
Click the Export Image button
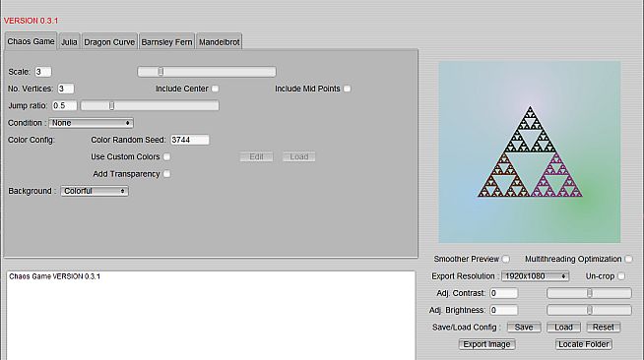[x=486, y=344]
